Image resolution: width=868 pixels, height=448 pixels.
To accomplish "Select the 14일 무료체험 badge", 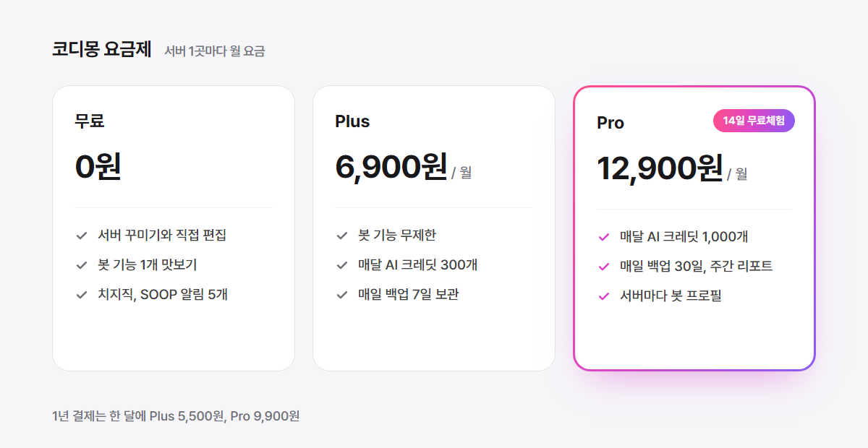I will tap(754, 121).
